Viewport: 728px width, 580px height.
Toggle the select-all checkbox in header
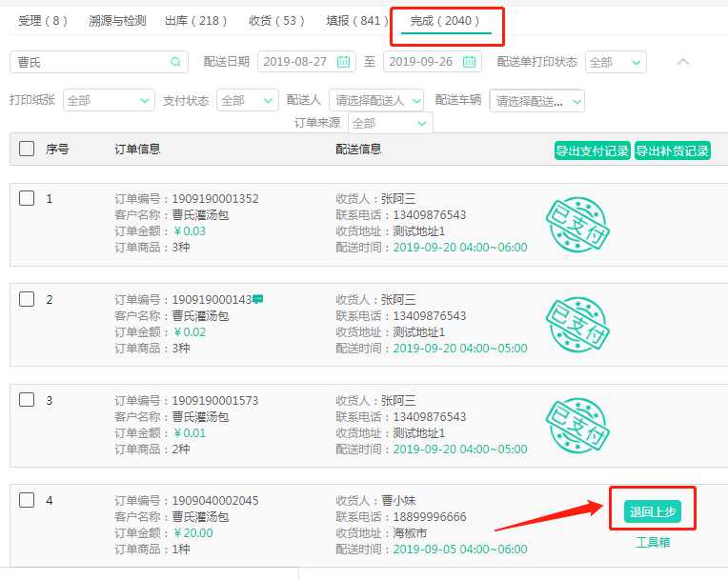point(27,149)
